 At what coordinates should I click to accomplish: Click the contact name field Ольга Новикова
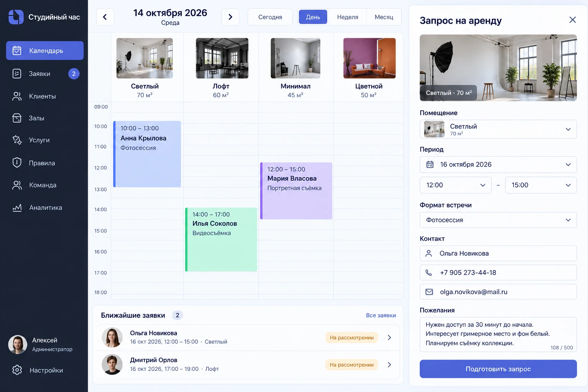point(498,253)
